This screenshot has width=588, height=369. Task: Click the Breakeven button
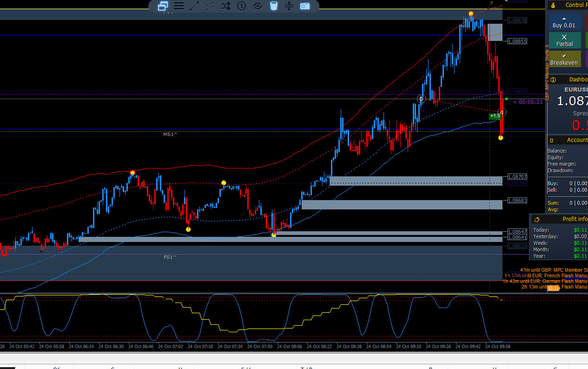(565, 59)
